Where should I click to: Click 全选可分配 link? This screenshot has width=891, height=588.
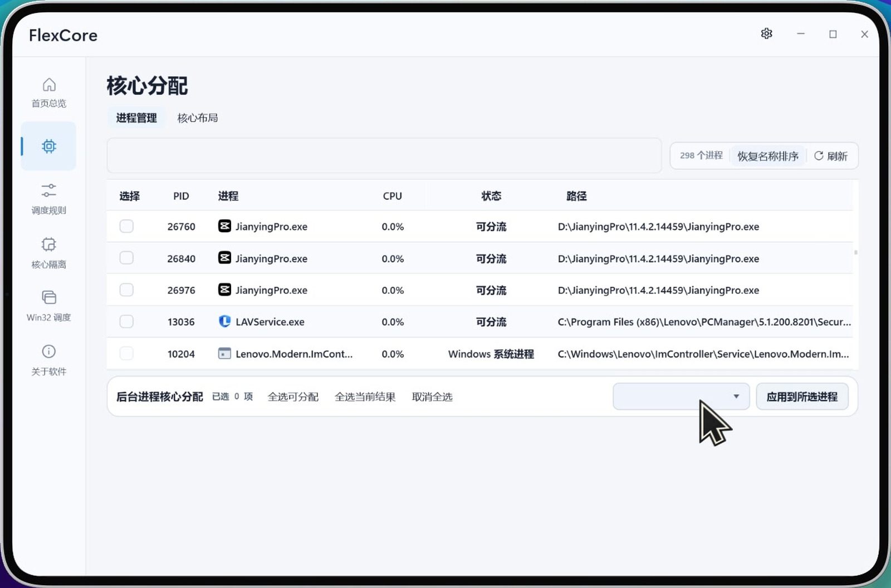pos(293,397)
